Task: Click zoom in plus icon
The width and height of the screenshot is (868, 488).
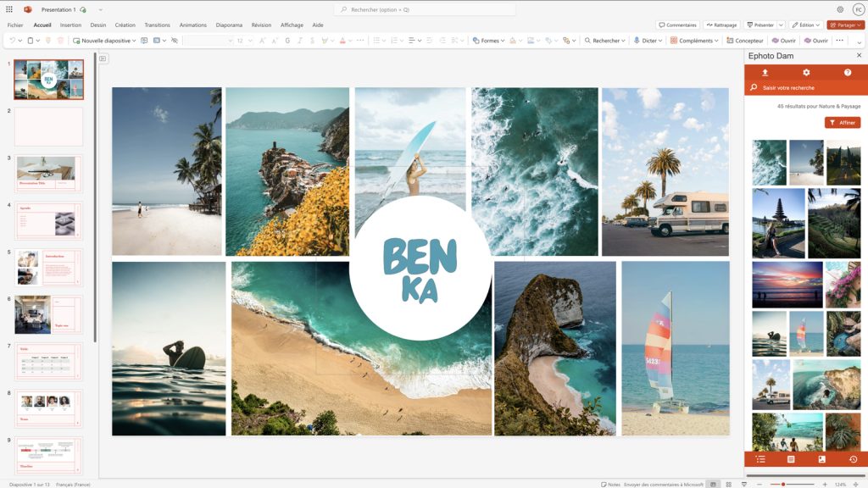Action: pyautogui.click(x=825, y=484)
